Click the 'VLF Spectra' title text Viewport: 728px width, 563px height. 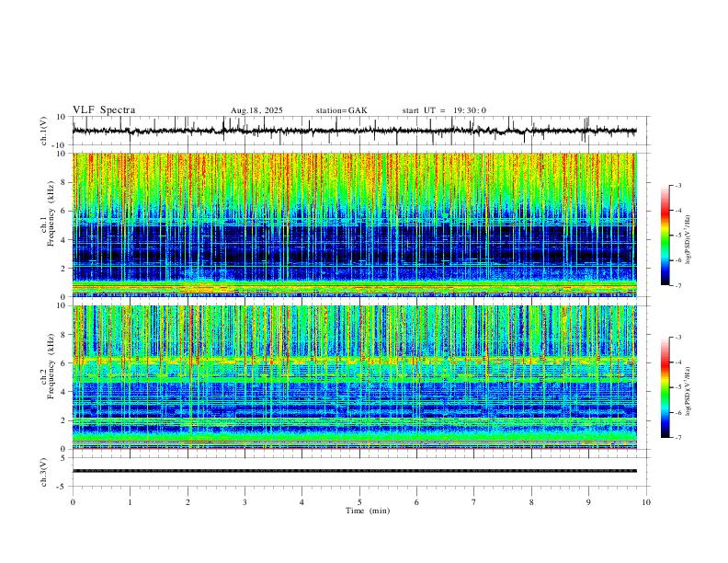pos(104,110)
